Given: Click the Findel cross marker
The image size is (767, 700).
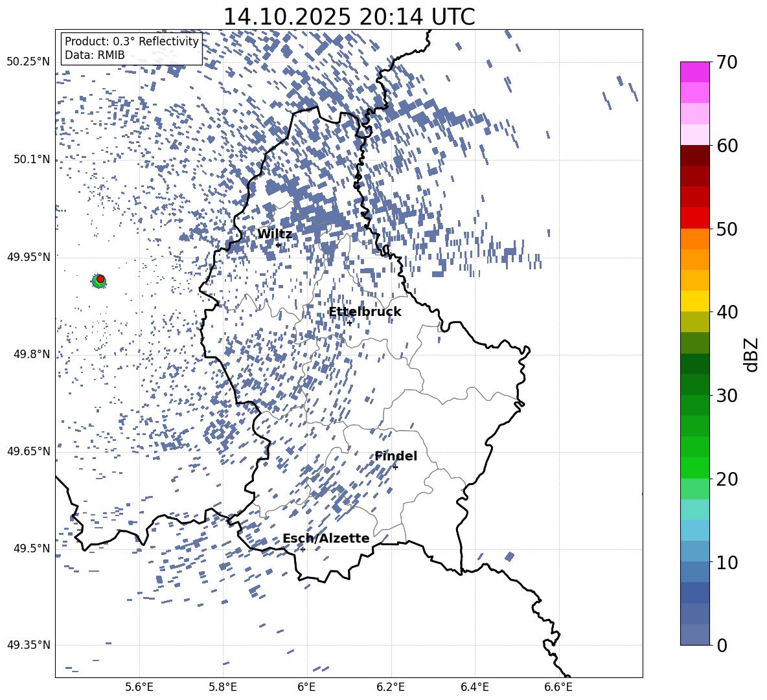Looking at the screenshot, I should pos(395,467).
